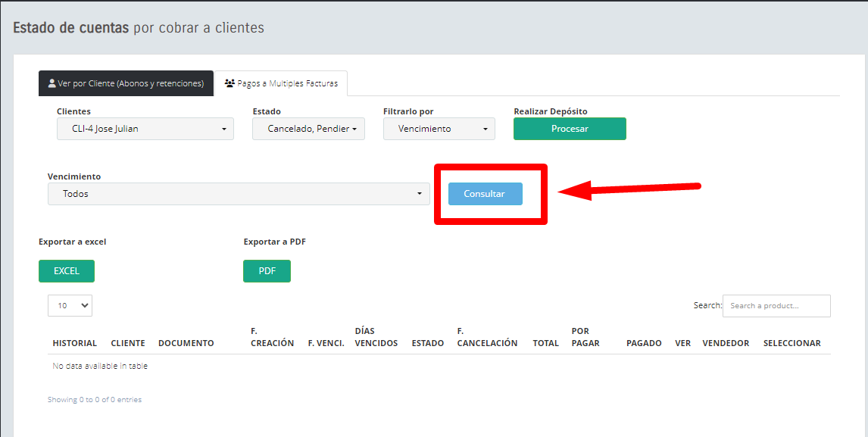This screenshot has width=868, height=437.
Task: Click the No data available in table text
Action: pos(100,366)
